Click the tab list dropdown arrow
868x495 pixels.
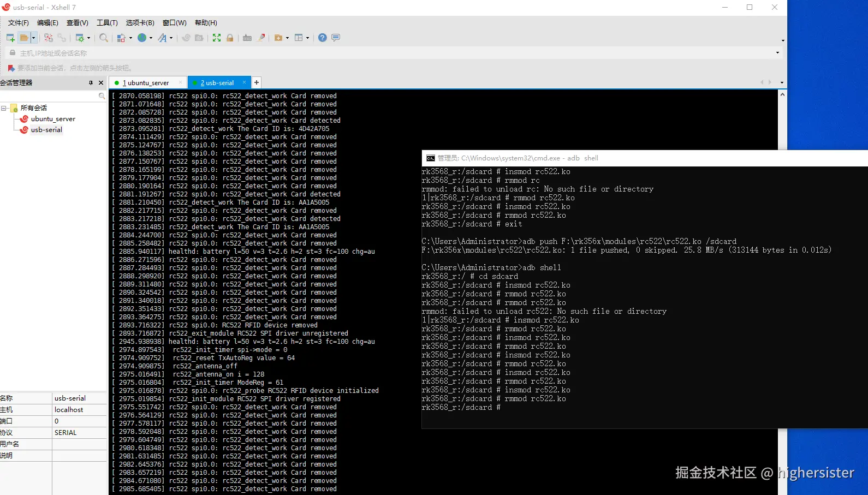782,83
